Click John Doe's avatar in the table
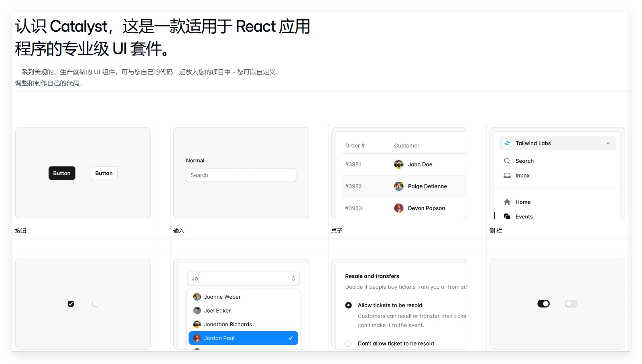Viewport: 642px width, 364px height. click(x=398, y=164)
